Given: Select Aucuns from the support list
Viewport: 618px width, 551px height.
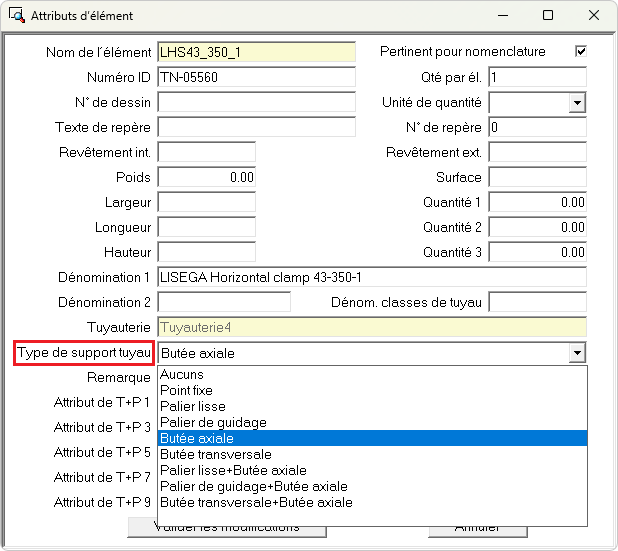Looking at the screenshot, I should (x=182, y=374).
